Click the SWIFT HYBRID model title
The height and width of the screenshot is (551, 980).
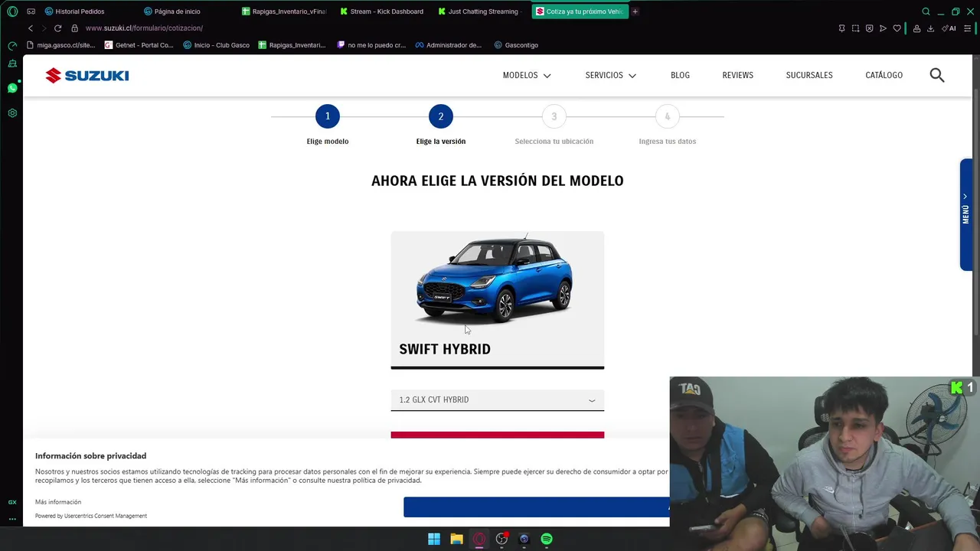coord(445,349)
